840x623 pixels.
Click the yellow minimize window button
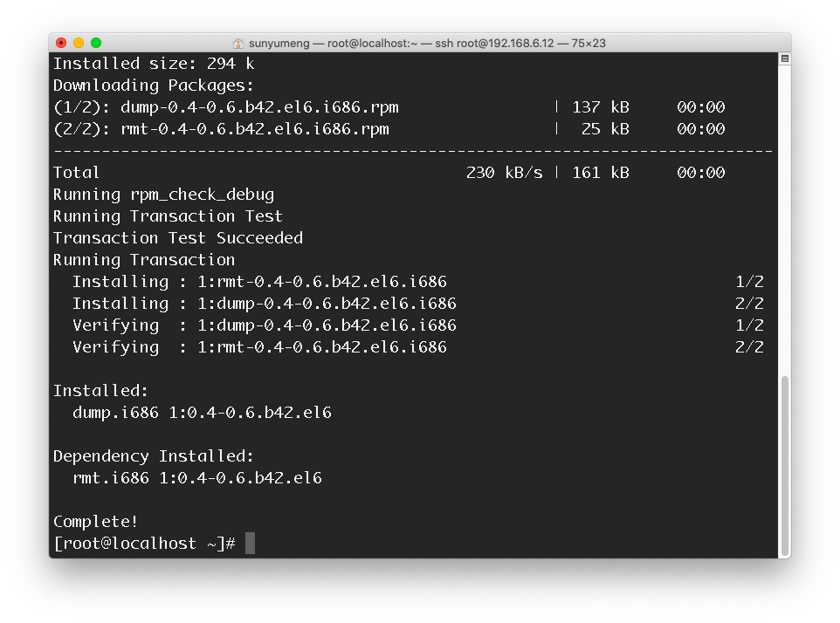coord(79,43)
